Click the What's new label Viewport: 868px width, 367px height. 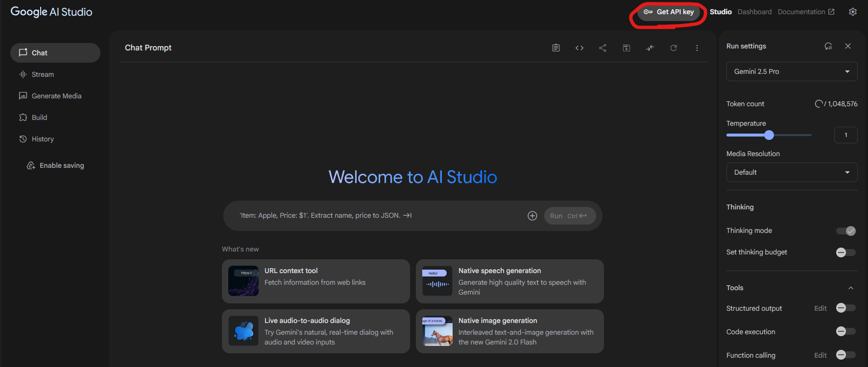point(241,249)
